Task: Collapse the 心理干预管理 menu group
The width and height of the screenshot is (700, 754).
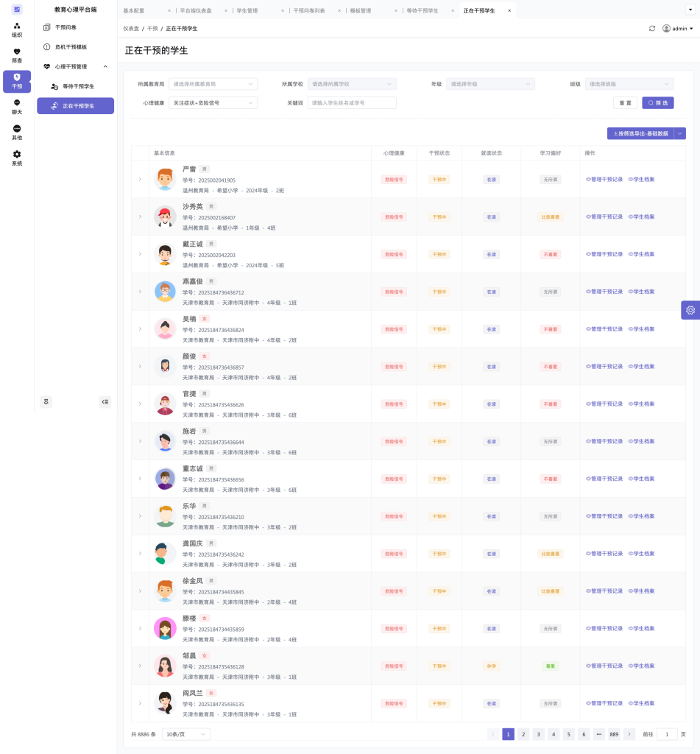Action: click(105, 66)
